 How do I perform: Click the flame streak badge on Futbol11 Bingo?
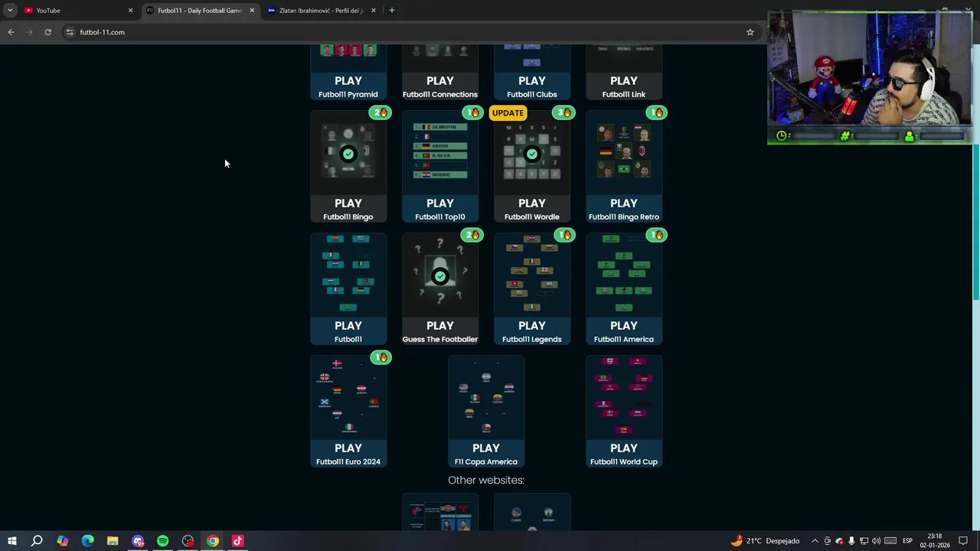click(x=381, y=112)
